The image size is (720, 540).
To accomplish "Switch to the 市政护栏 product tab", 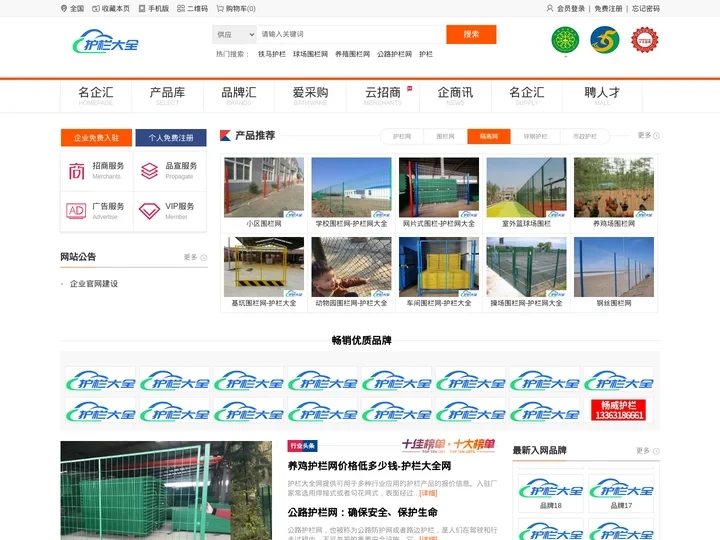I will tap(585, 136).
